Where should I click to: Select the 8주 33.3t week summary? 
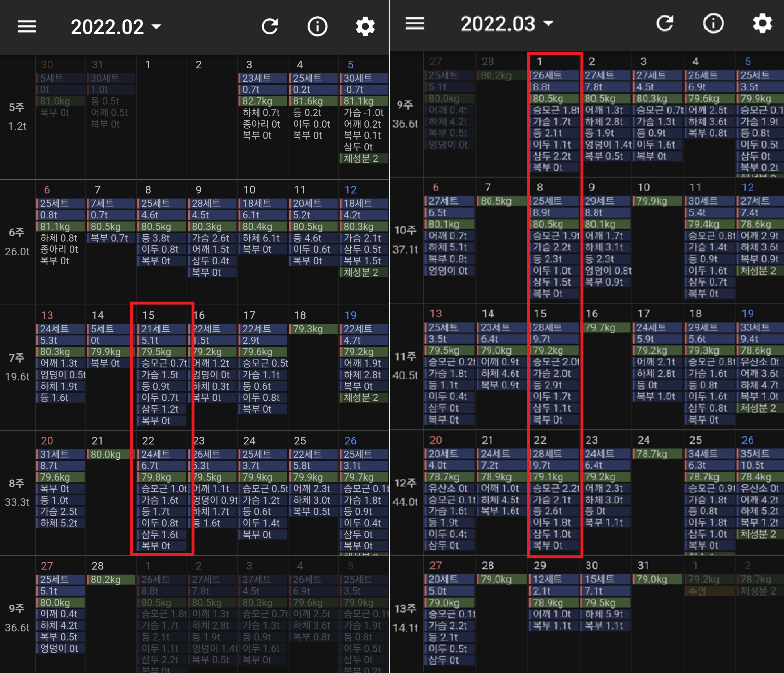17,492
